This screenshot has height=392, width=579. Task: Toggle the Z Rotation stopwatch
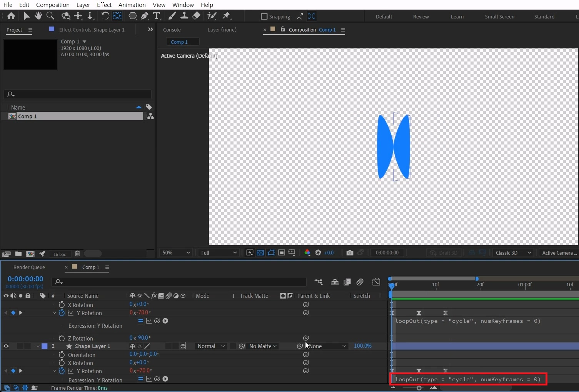pyautogui.click(x=62, y=338)
